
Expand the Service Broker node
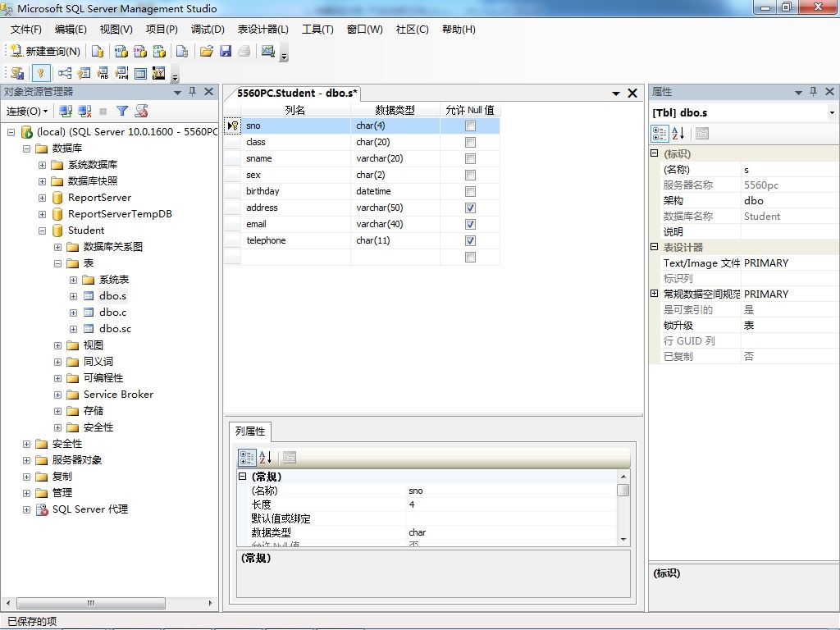click(58, 395)
